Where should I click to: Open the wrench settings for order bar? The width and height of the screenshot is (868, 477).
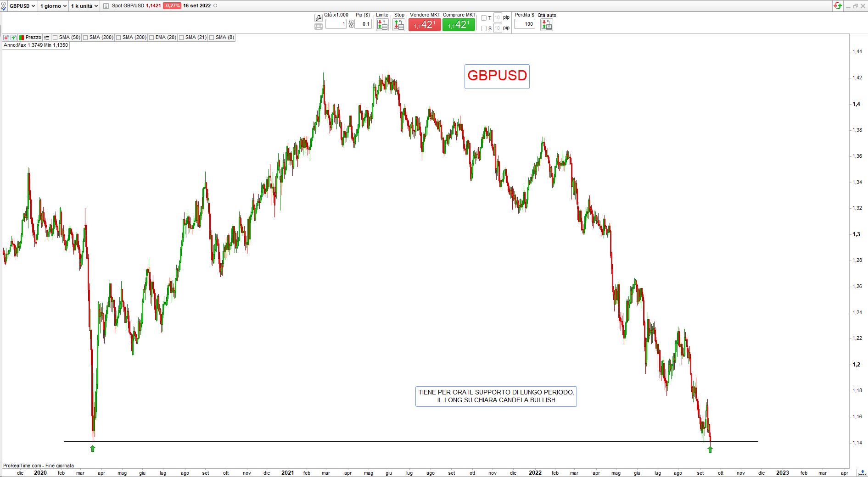tap(318, 18)
